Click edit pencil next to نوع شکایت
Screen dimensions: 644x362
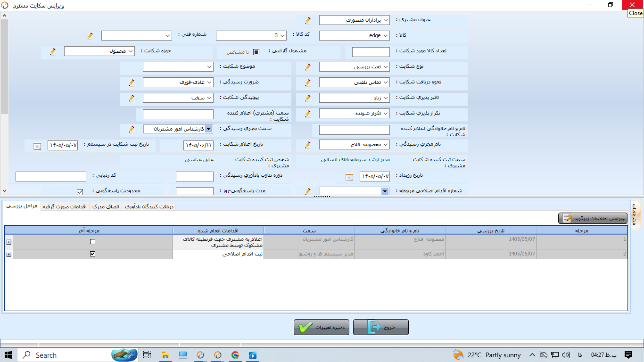(308, 67)
